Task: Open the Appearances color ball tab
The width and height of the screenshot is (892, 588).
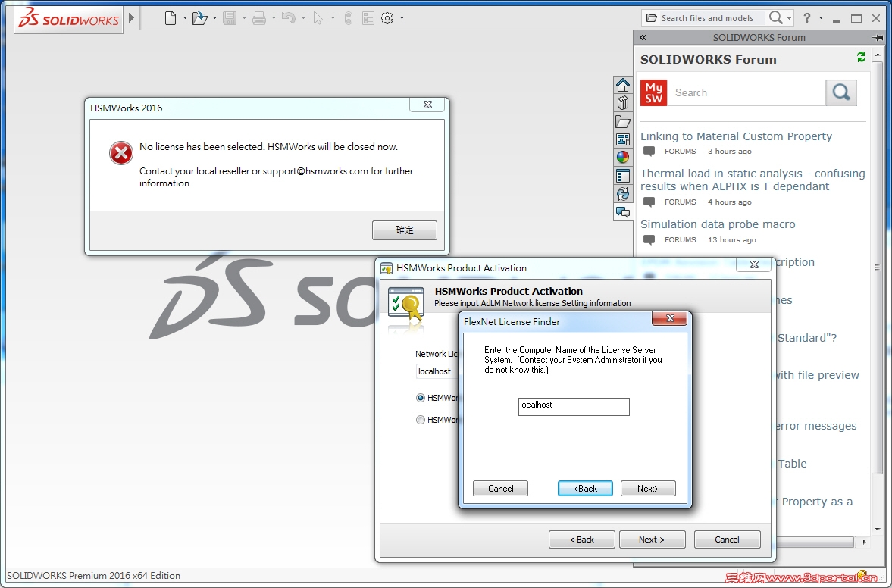Action: [623, 158]
